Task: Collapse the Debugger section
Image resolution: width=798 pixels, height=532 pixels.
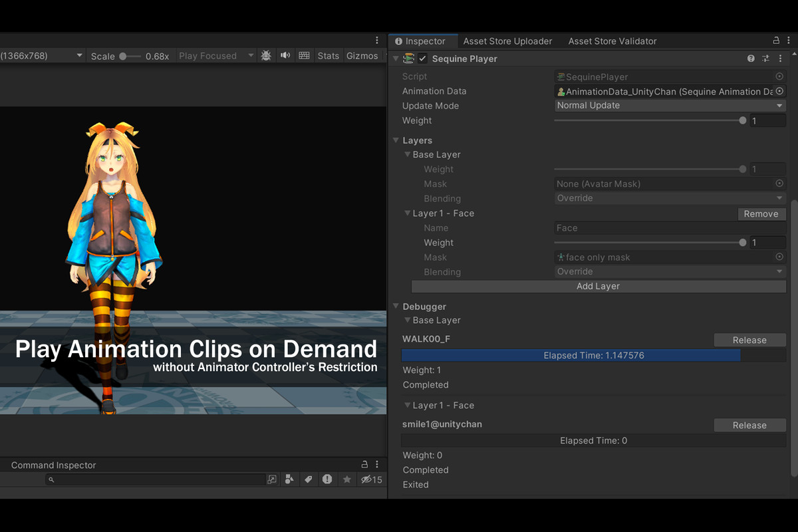Action: click(x=396, y=307)
